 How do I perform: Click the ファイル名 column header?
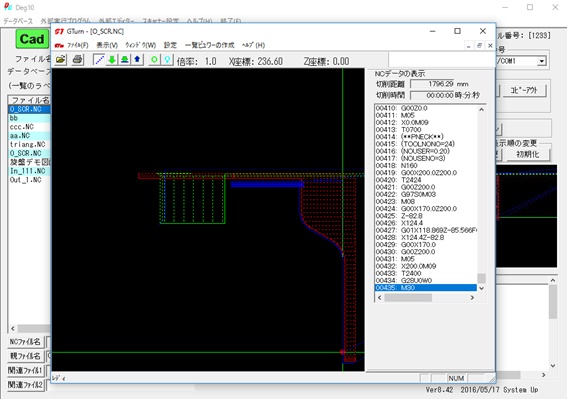[29, 100]
